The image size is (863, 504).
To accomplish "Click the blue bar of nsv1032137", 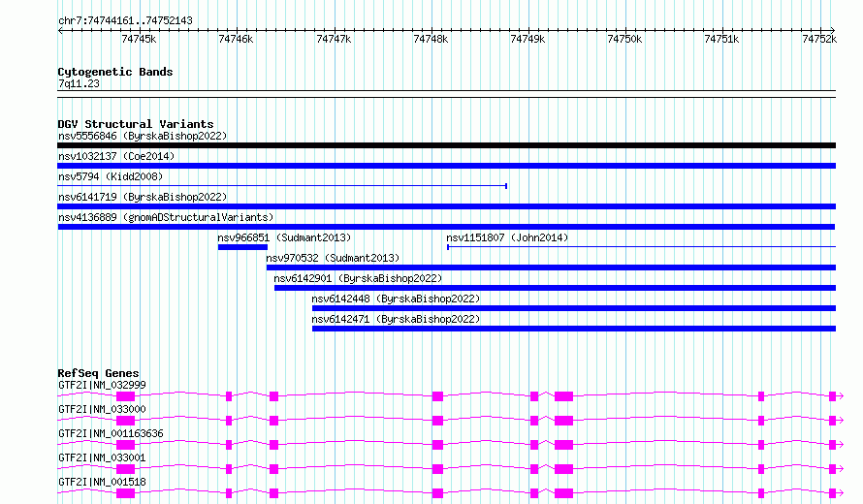I will [x=446, y=166].
